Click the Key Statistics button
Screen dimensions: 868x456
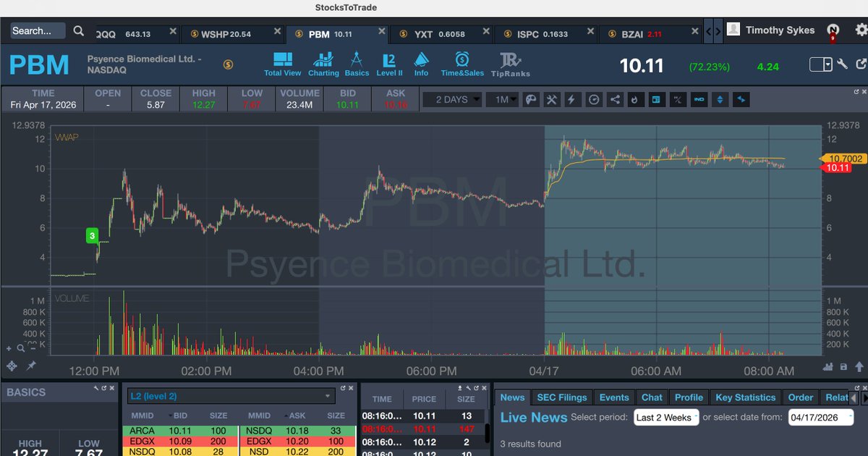click(746, 397)
